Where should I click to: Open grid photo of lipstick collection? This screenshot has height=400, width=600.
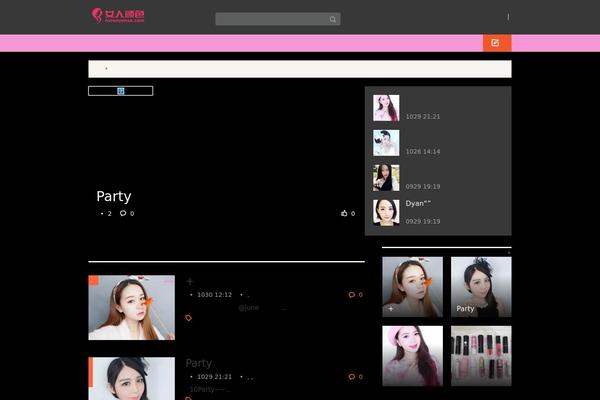481,356
